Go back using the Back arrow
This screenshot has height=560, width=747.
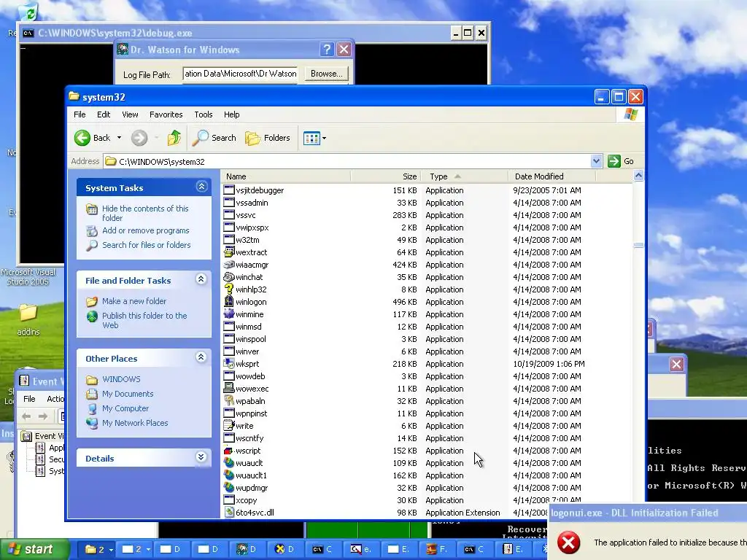point(93,138)
